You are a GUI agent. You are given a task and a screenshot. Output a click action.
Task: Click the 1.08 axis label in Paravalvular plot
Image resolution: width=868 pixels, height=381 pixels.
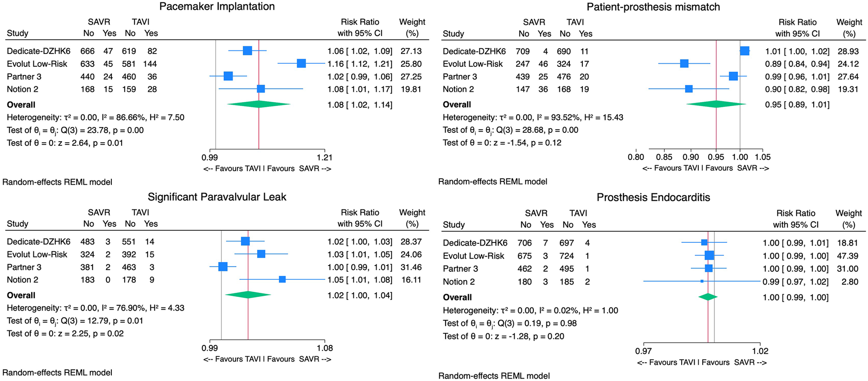coord(324,348)
